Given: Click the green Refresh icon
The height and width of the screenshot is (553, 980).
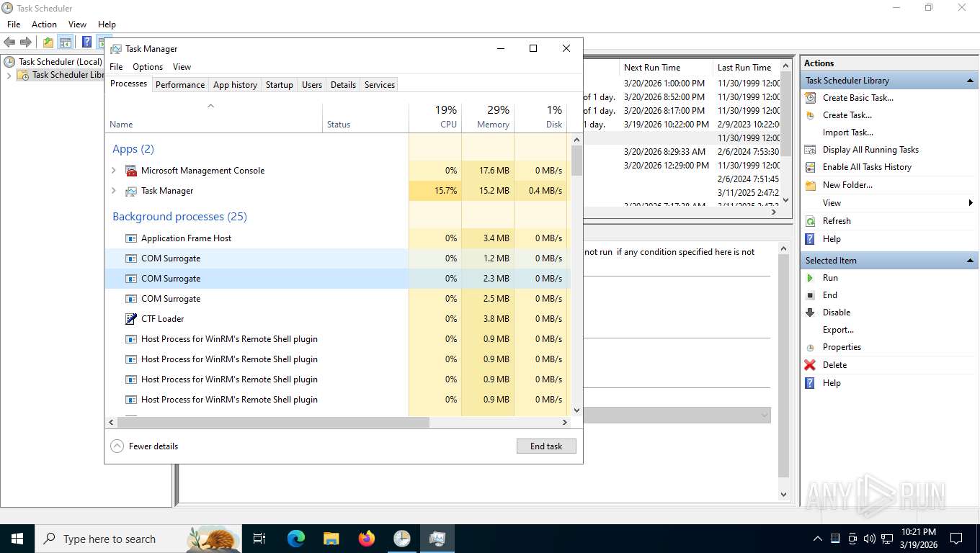Looking at the screenshot, I should click(811, 221).
